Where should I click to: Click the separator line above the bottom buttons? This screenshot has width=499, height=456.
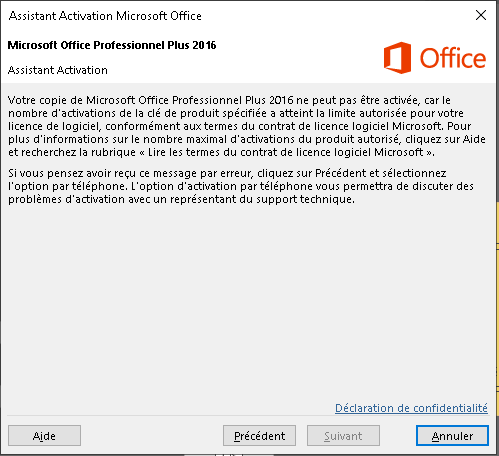pos(248,416)
